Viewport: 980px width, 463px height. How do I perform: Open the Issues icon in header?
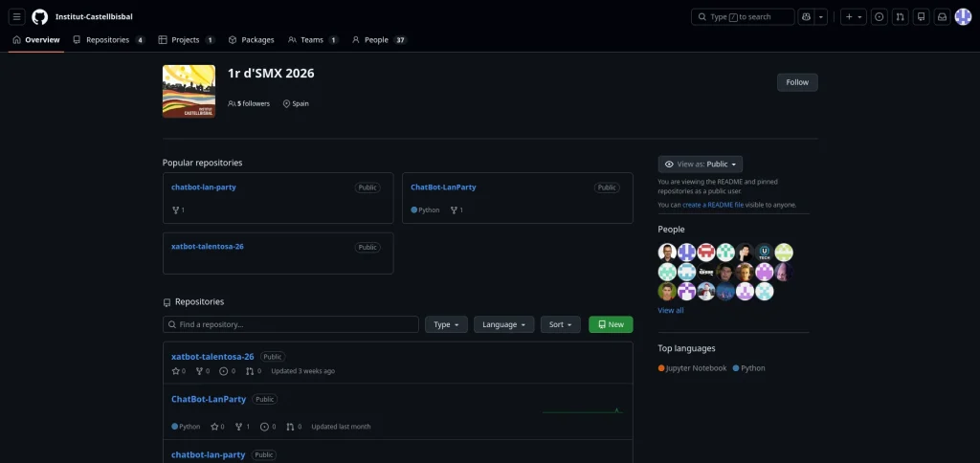pos(879,17)
